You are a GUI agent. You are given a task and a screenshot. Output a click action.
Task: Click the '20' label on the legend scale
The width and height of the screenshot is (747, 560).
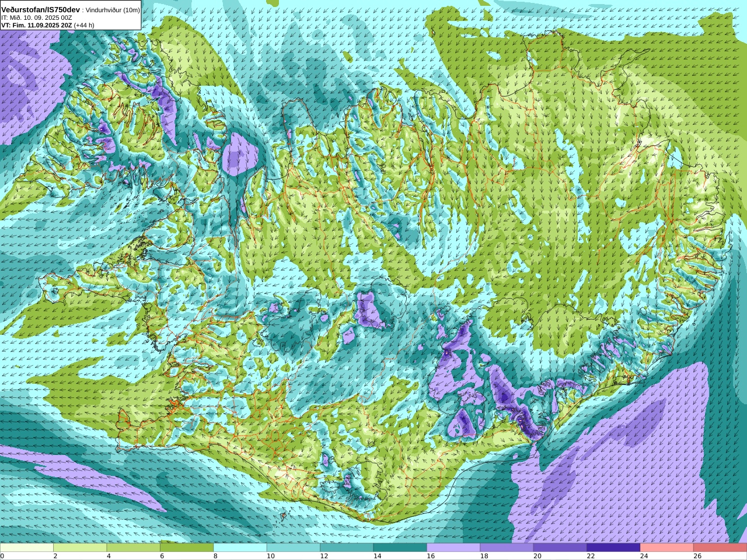(x=537, y=556)
